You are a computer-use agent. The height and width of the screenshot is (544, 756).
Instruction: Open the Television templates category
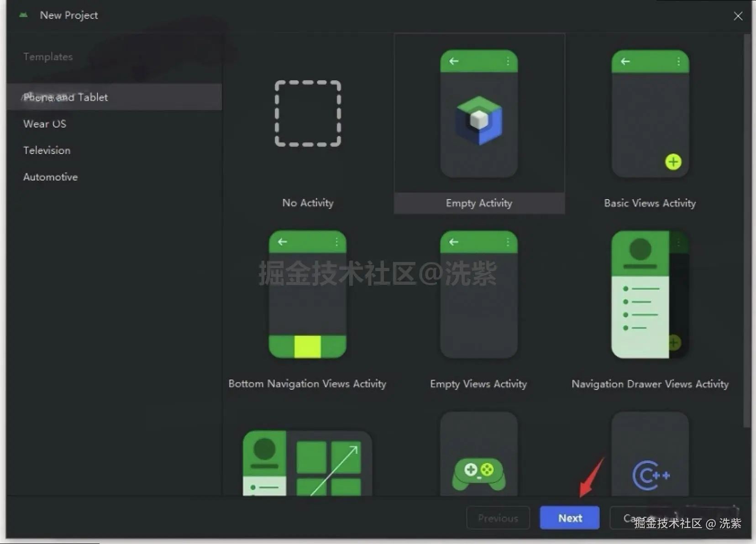47,150
